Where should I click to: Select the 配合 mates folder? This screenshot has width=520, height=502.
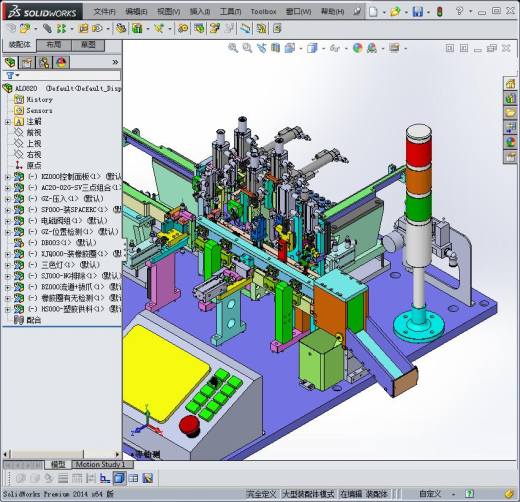click(27, 320)
